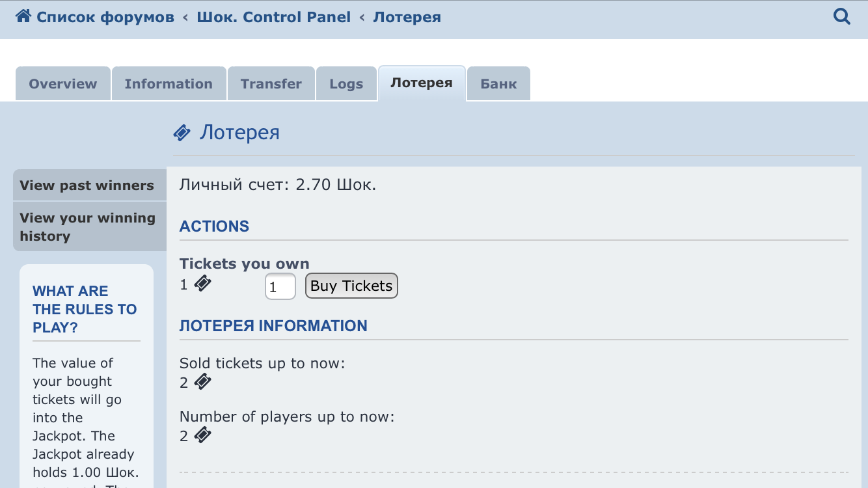Screen dimensions: 868x488
Task: Go to Список форумов breadcrumb link
Action: click(x=105, y=17)
